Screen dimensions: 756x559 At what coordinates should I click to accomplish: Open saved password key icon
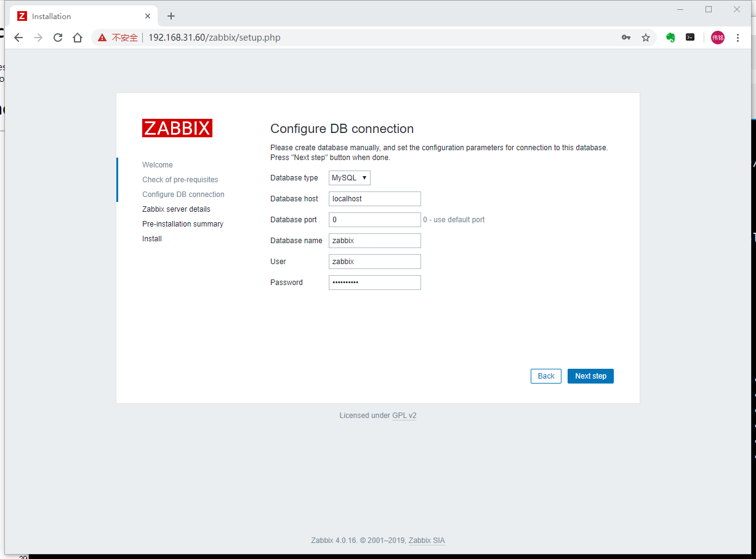626,38
